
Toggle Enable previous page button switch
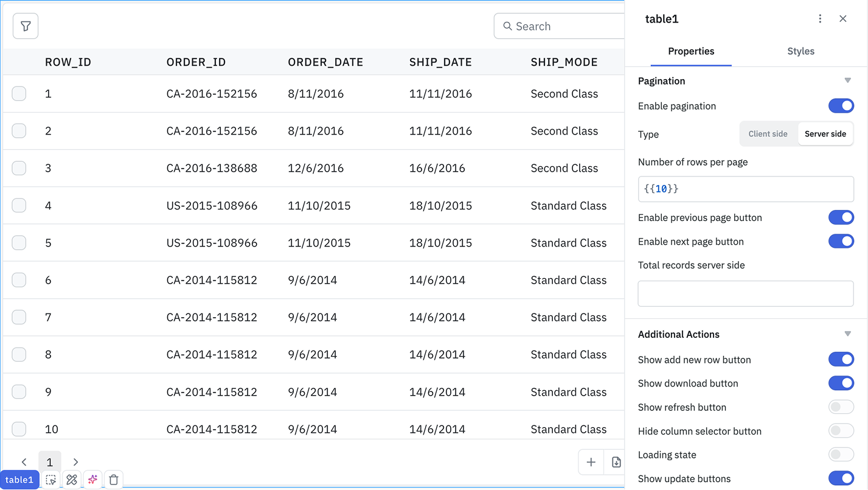pos(841,217)
